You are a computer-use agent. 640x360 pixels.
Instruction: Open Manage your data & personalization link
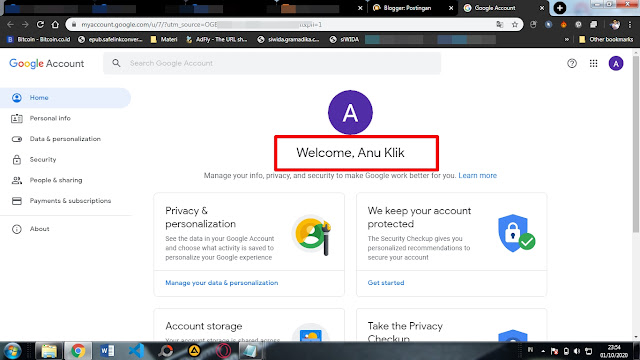222,283
